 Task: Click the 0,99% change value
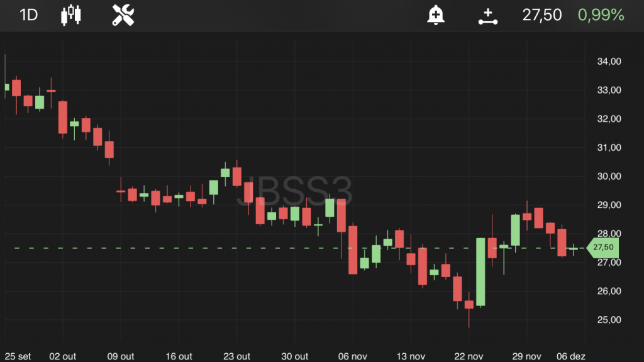[601, 15]
